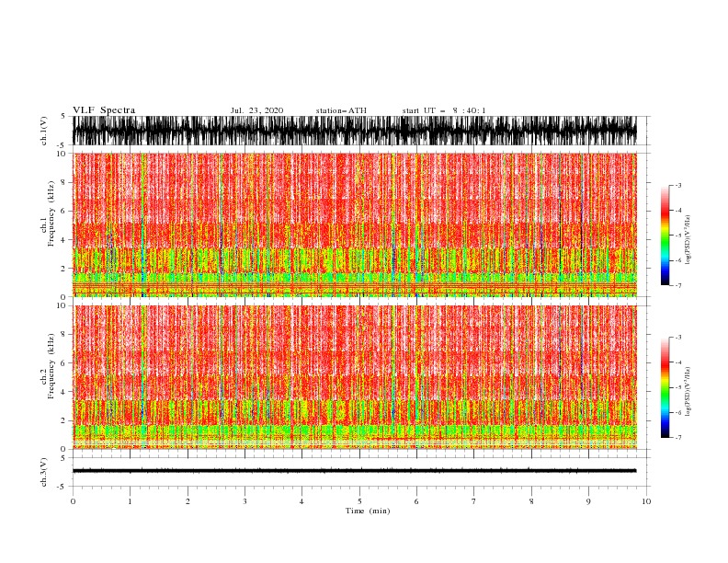Screen dimensions: 728x563
Task: Click the '8' kHz tick of ch.2 frequency axis
Action: [x=65, y=335]
